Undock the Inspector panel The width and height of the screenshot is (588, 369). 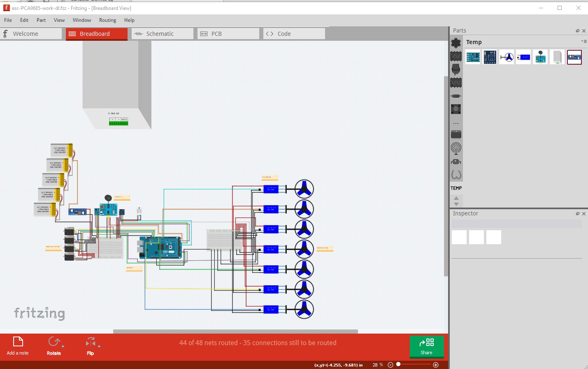(x=578, y=214)
